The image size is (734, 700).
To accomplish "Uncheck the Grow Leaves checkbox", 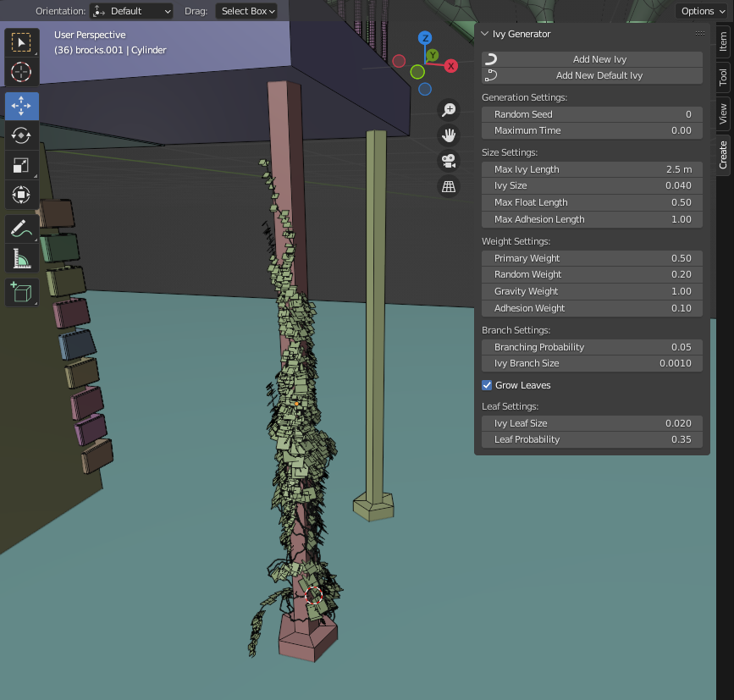I will 488,385.
